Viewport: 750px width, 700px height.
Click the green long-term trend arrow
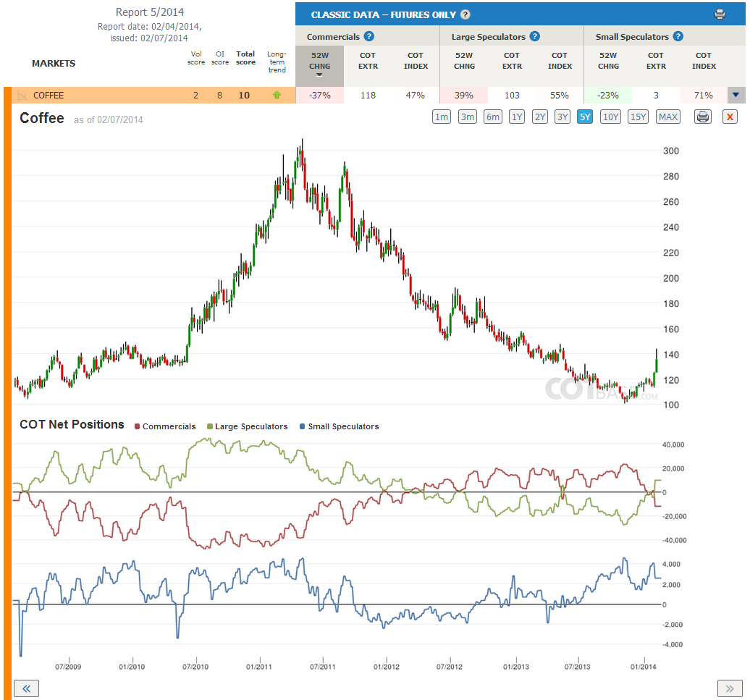pyautogui.click(x=277, y=95)
